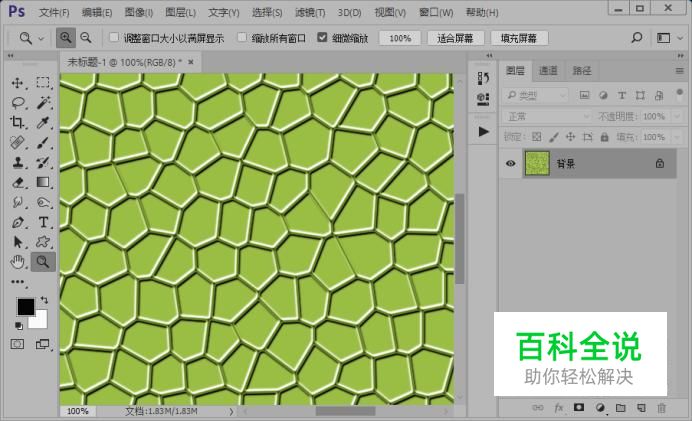The height and width of the screenshot is (421, 692).
Task: Create new fill or adjustment layer
Action: 600,408
